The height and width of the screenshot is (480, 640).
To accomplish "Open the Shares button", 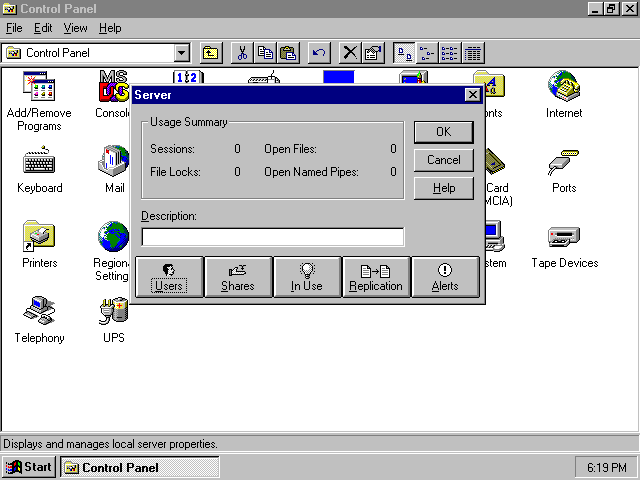I will 238,277.
